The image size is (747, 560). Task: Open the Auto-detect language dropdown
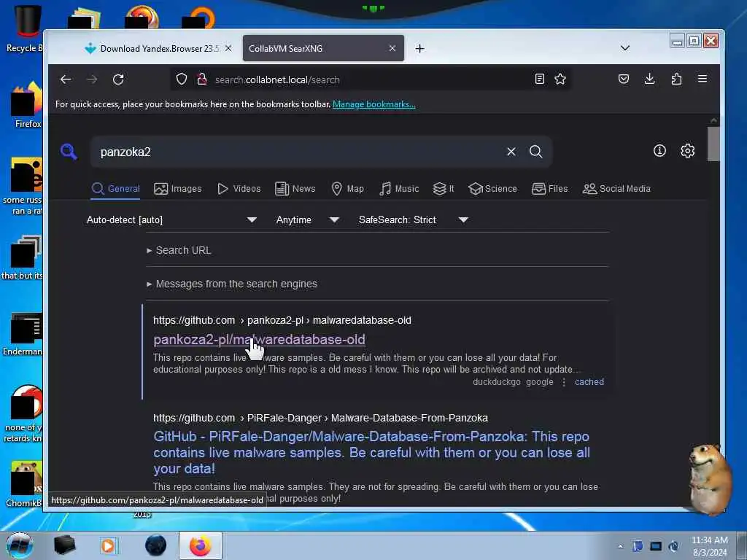coord(171,219)
